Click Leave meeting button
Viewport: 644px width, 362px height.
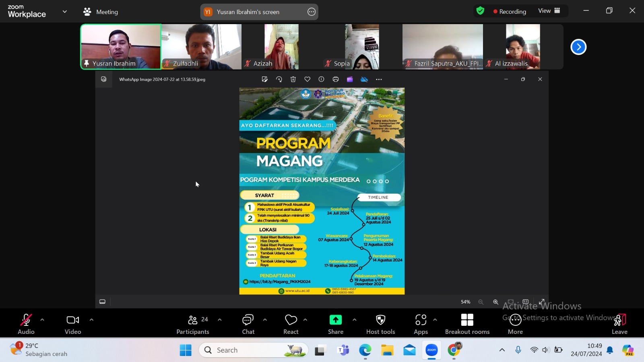[619, 324]
